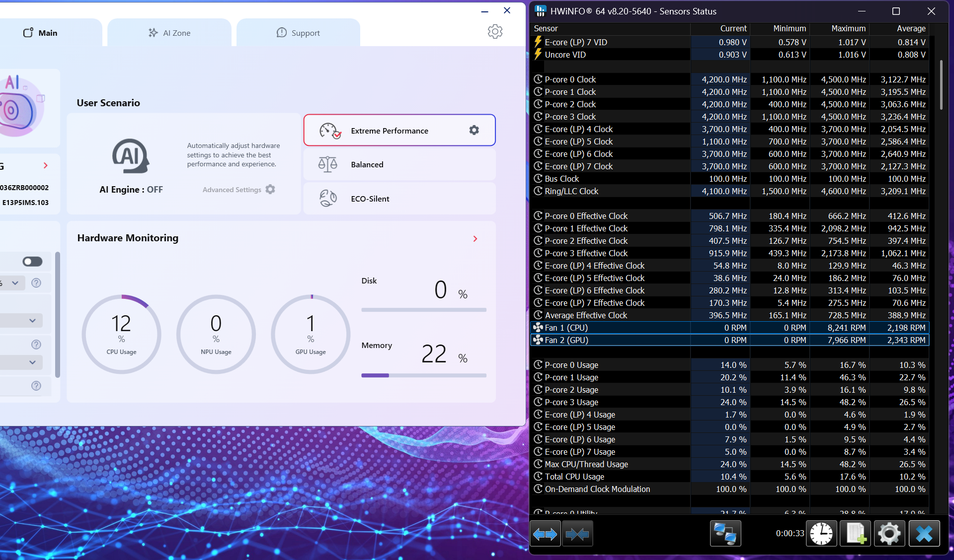Click the Fan 2 (GPU) fan icon

[x=538, y=340]
